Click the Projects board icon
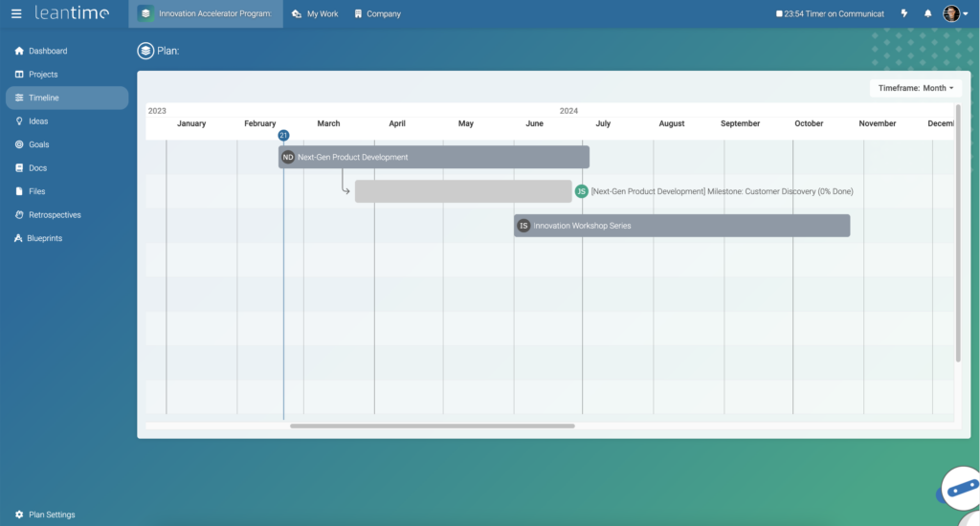This screenshot has width=980, height=526. click(19, 75)
